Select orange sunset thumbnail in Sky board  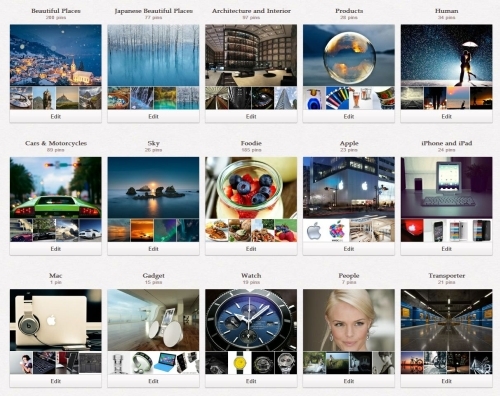click(x=142, y=230)
